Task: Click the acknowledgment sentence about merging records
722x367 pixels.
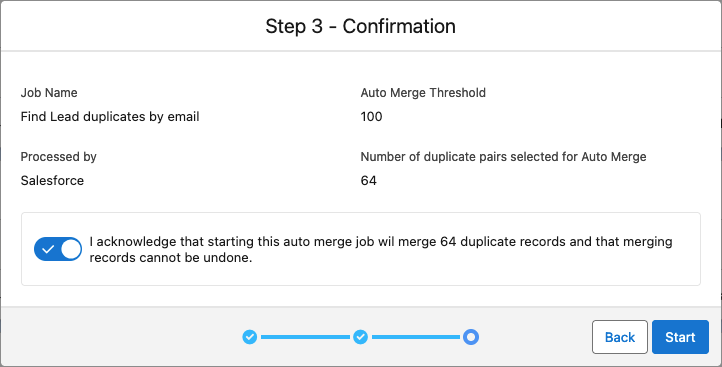Action: tap(381, 249)
